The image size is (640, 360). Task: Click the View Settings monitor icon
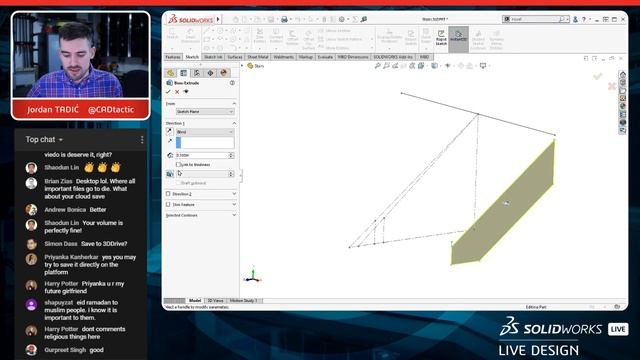click(483, 66)
